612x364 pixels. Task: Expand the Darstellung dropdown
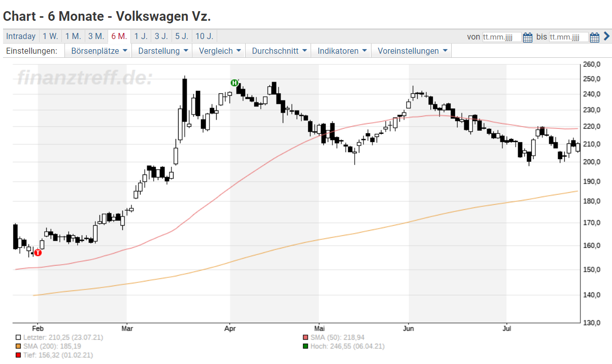click(163, 51)
